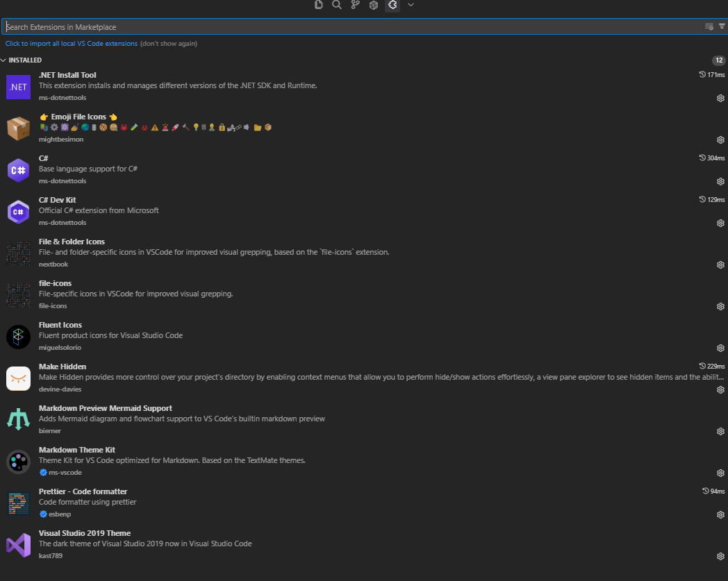The height and width of the screenshot is (581, 728).
Task: Click the 229ms activation time for Make Hidden
Action: pos(712,367)
